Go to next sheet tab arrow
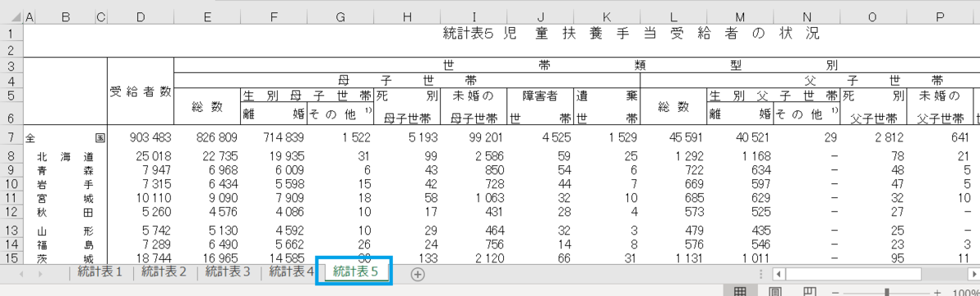The image size is (980, 296). [42, 274]
